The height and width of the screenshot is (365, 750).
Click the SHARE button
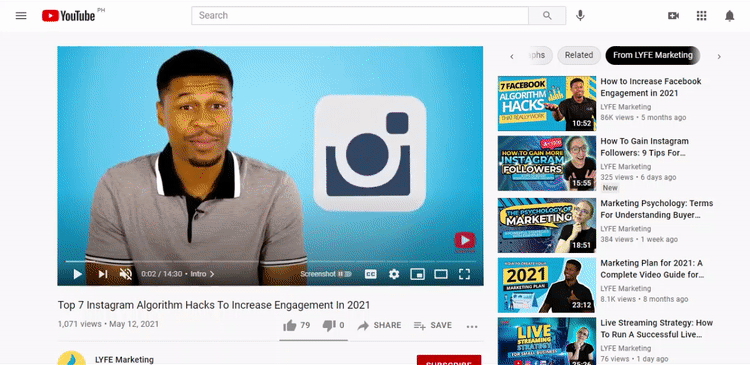(x=379, y=325)
